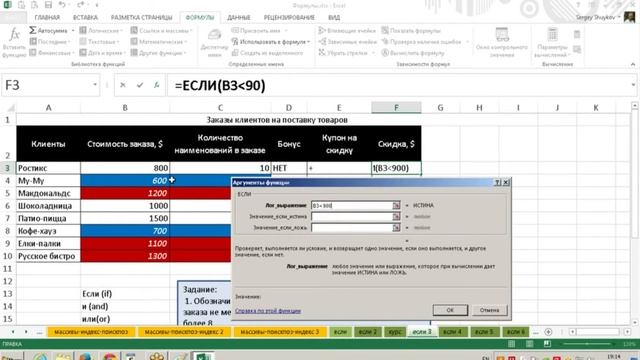Collapse the Лог_выражение range selector
Viewport: 640px width, 360px height.
(396, 205)
